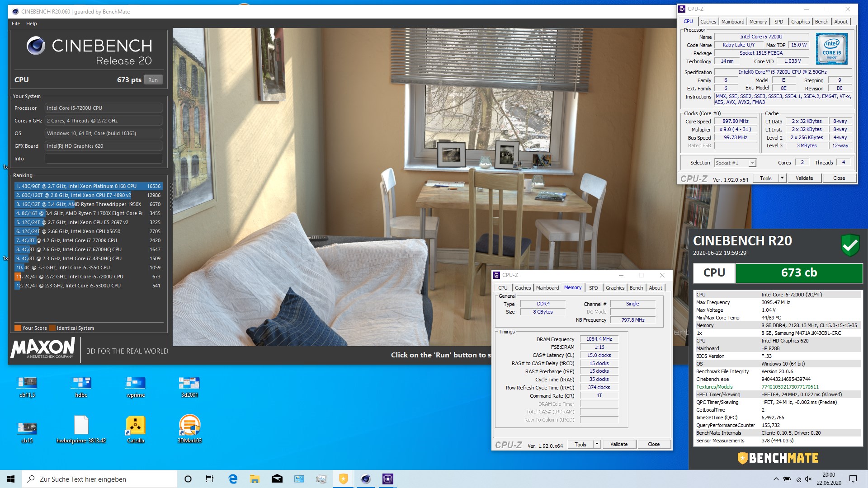Image resolution: width=868 pixels, height=488 pixels.
Task: Click the Intel Core i5 badge in CPU-Z
Action: pos(832,49)
